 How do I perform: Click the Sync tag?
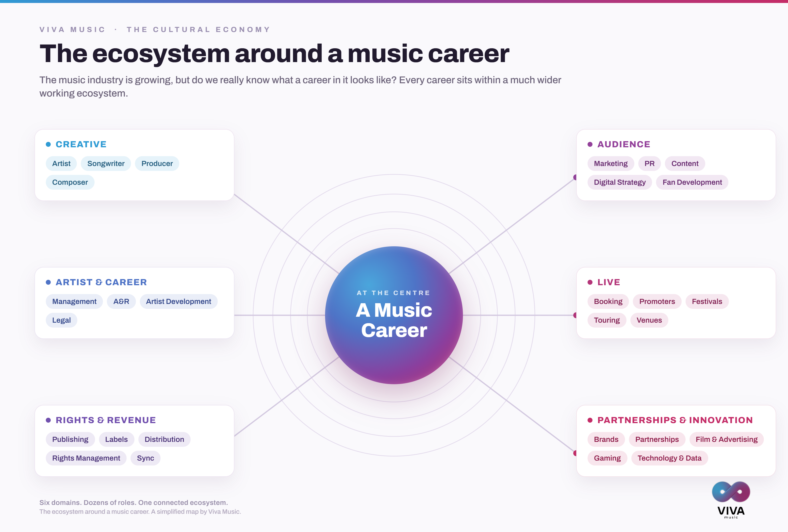146,458
